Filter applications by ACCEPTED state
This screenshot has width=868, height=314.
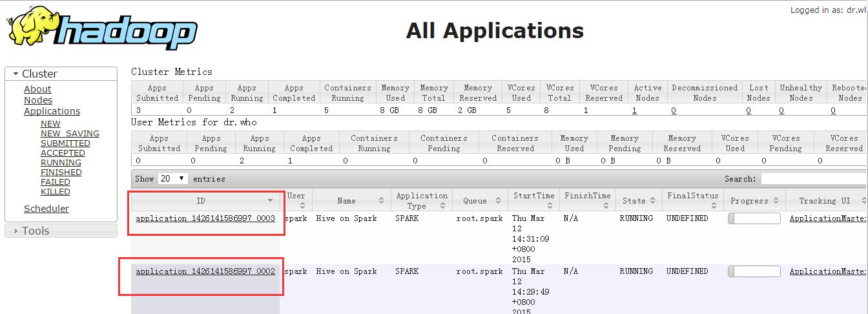pyautogui.click(x=63, y=153)
